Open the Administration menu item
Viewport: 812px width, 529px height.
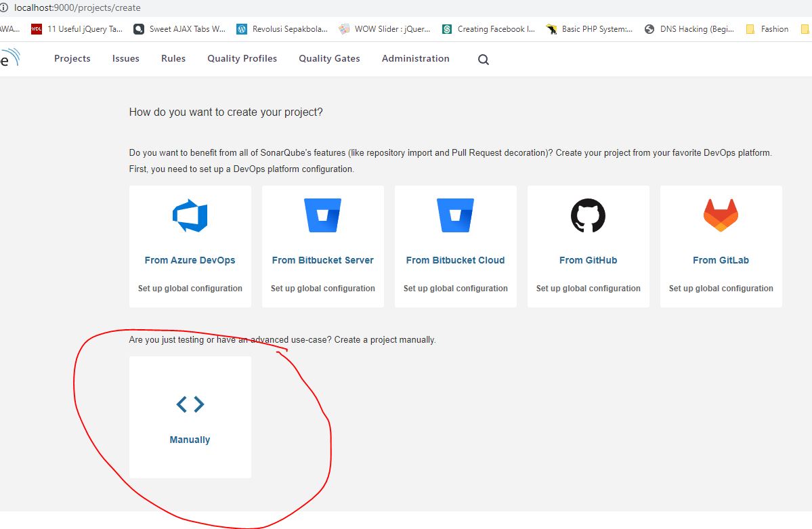tap(416, 58)
